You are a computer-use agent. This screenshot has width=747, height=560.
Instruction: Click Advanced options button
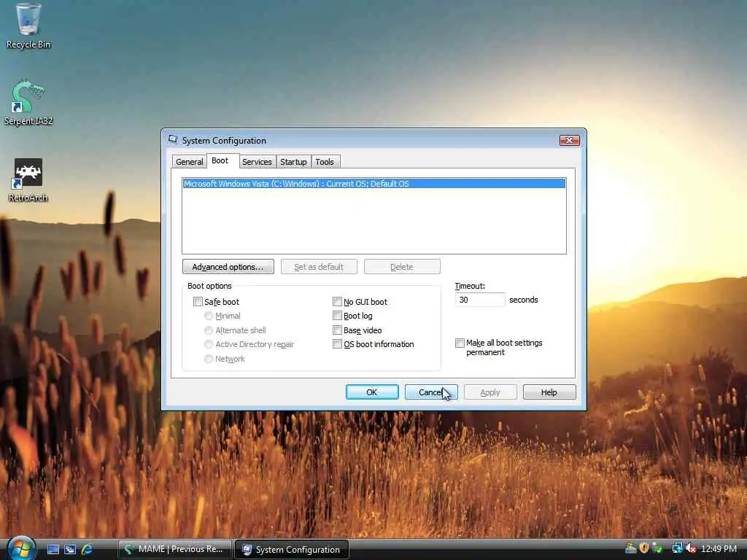point(228,267)
